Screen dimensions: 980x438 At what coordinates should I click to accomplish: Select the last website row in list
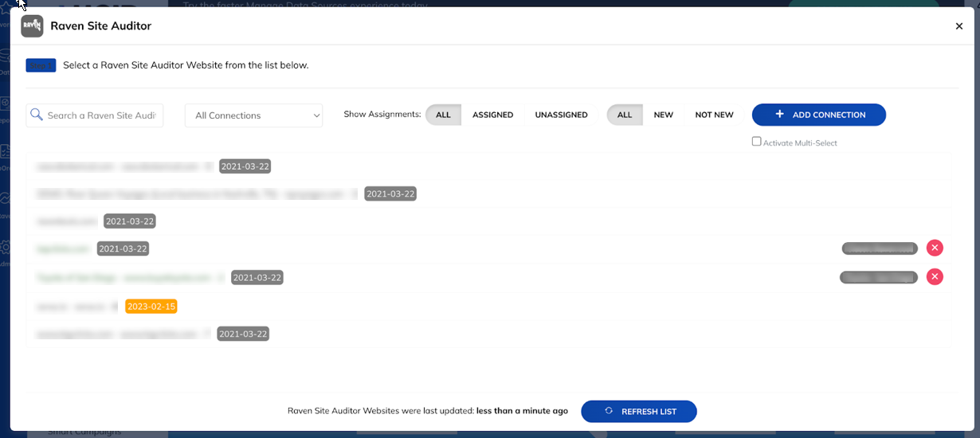tap(488, 334)
